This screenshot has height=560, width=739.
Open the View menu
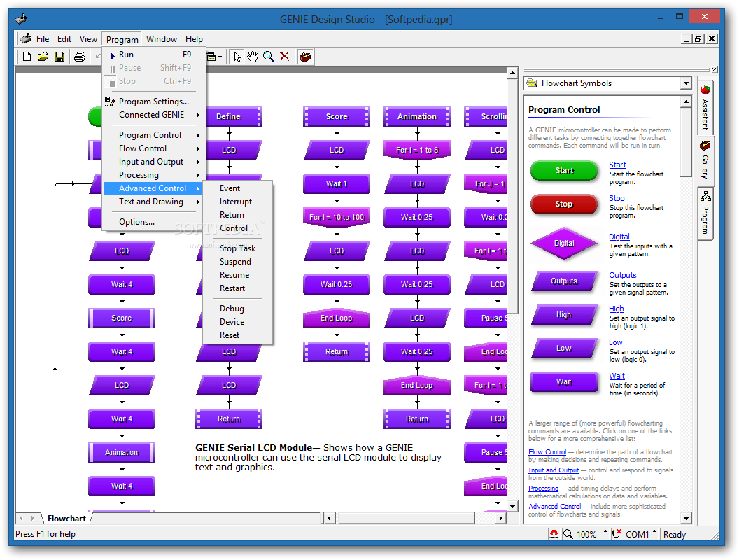88,39
